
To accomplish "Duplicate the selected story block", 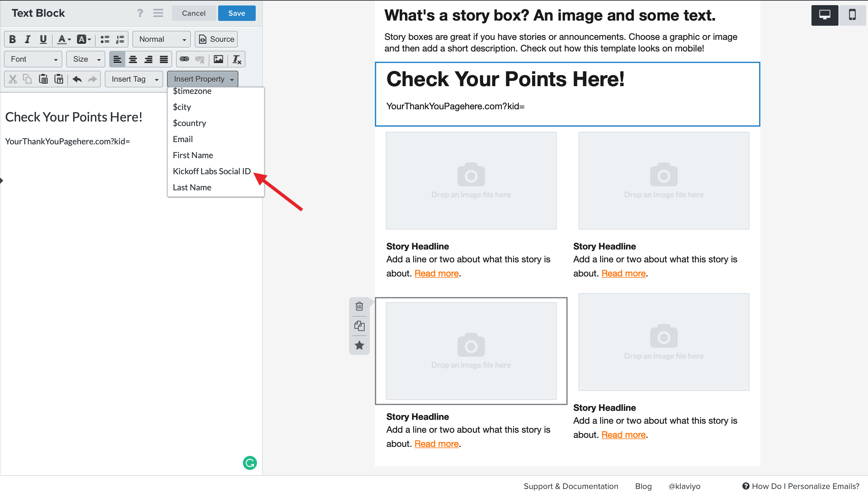I will 359,326.
